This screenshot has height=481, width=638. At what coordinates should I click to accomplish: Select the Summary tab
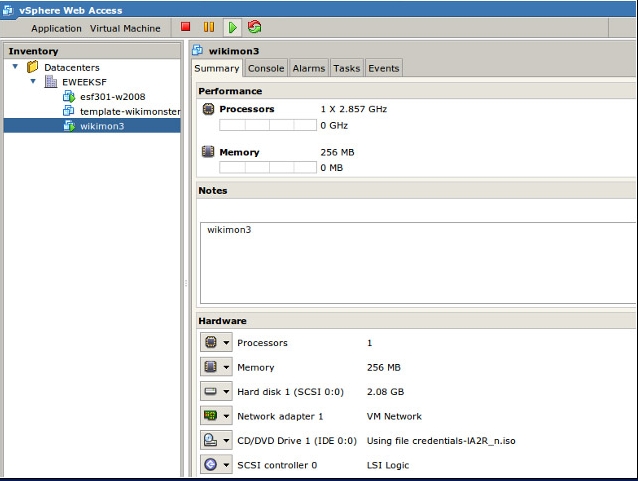pos(217,68)
